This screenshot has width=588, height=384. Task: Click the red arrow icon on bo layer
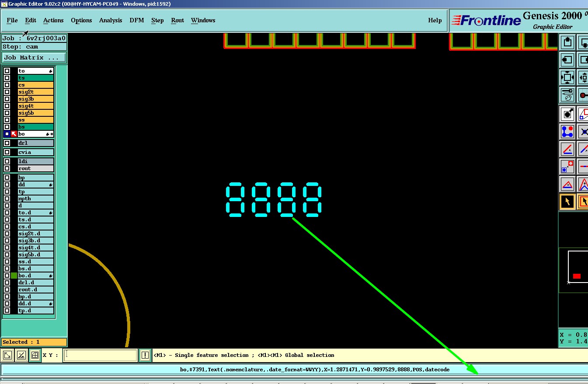click(14, 134)
